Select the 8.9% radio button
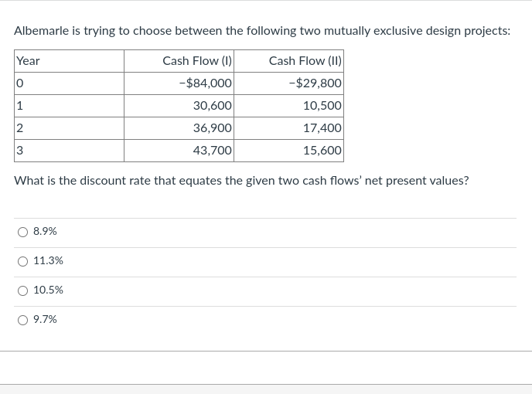Viewport: 532px width, 394px height. [22, 233]
